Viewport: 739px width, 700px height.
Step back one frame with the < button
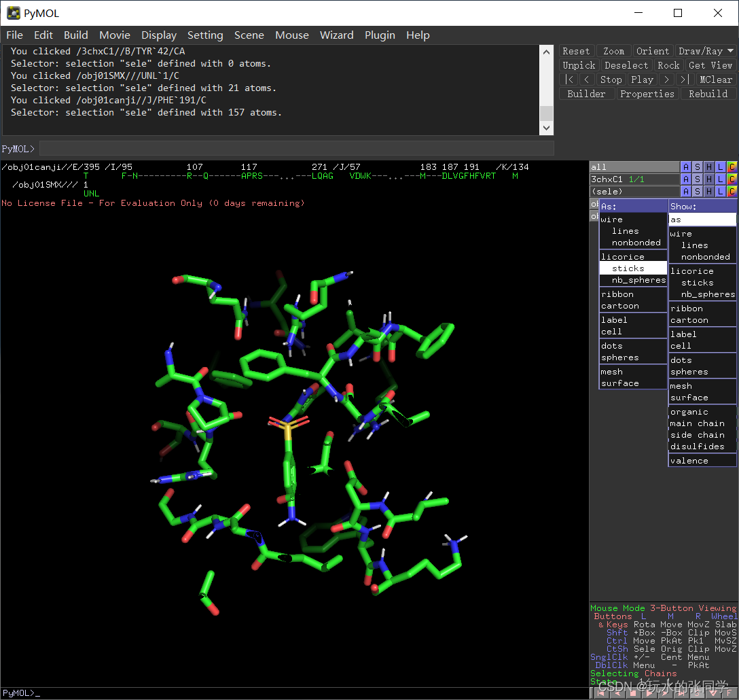tap(587, 80)
